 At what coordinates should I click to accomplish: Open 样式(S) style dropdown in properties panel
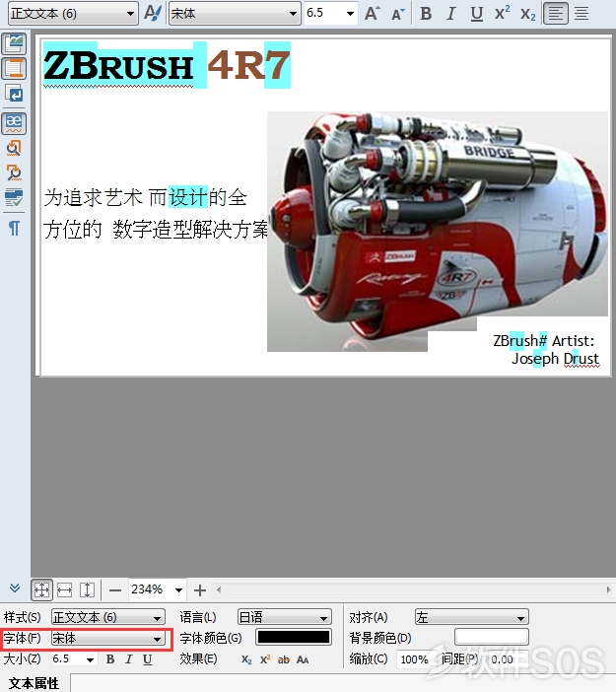(108, 617)
